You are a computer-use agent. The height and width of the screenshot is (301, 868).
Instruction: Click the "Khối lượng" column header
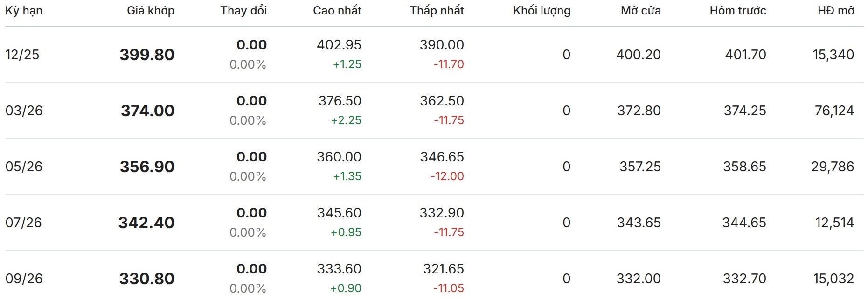click(542, 11)
